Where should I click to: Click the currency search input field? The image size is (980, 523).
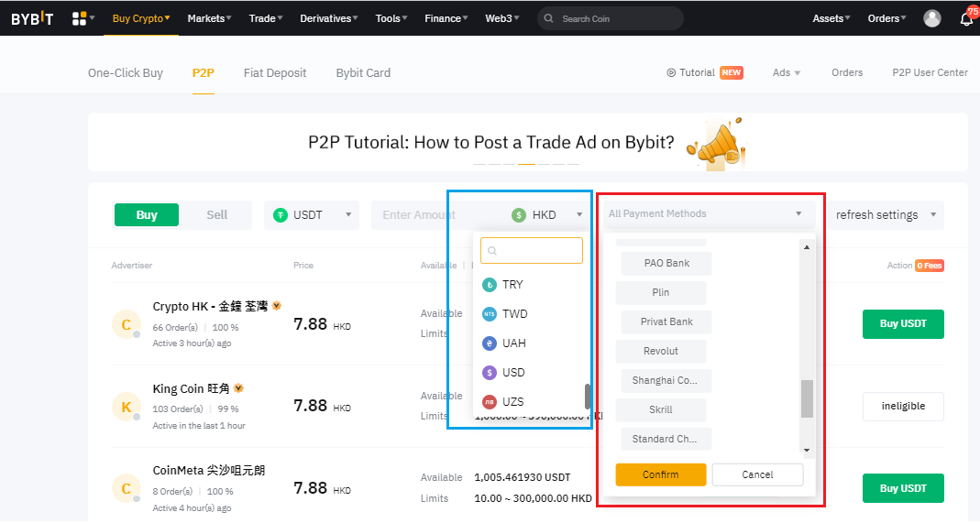532,251
